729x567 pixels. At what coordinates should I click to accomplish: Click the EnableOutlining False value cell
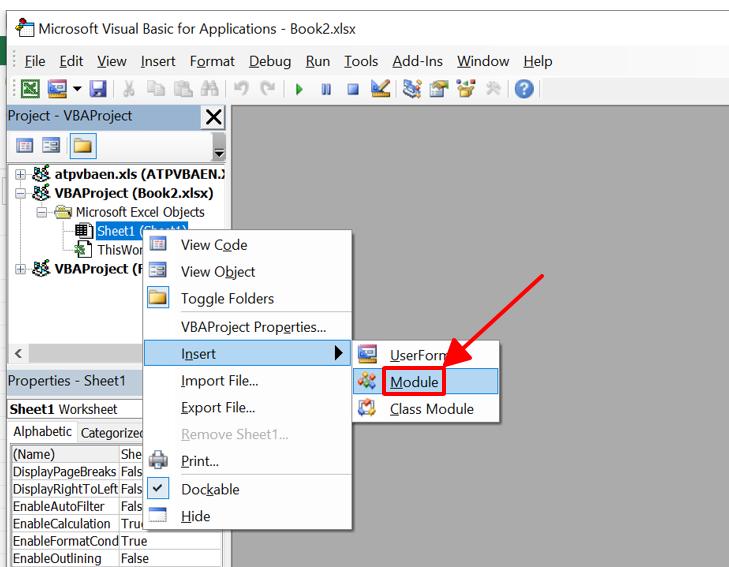[169, 558]
